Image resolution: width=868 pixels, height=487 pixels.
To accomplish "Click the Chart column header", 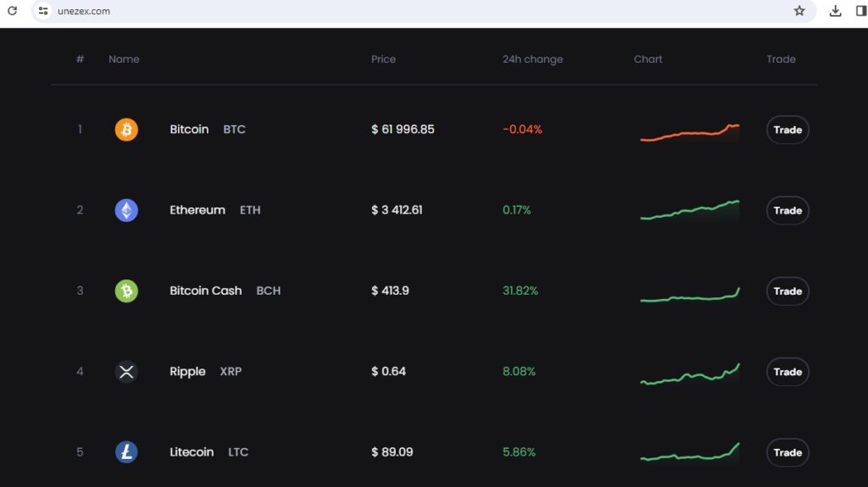I will (648, 59).
